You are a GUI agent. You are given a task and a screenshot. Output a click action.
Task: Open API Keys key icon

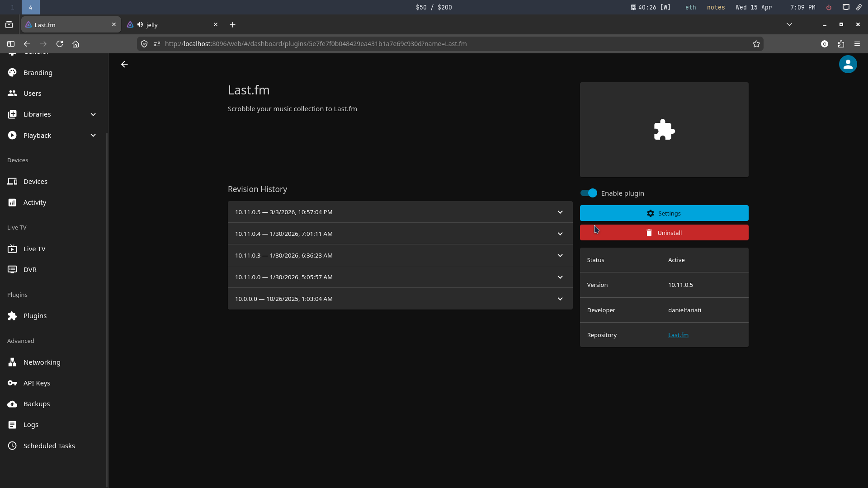(x=12, y=383)
